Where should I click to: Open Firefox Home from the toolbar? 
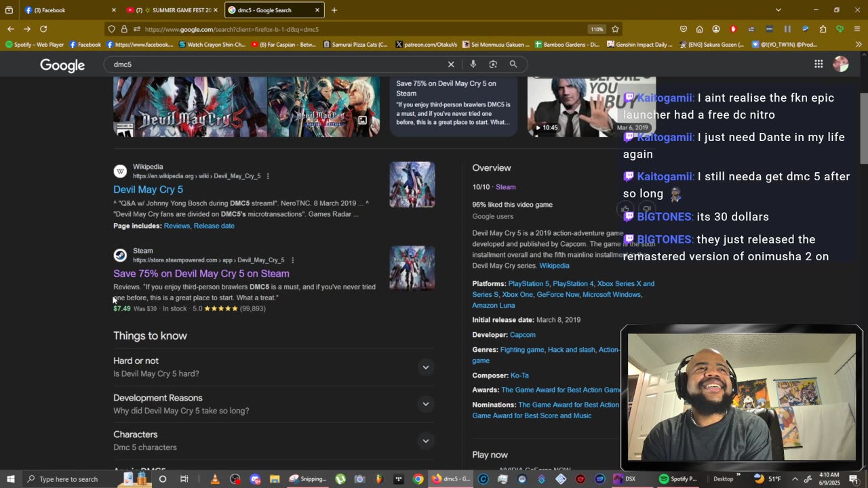coord(699,29)
